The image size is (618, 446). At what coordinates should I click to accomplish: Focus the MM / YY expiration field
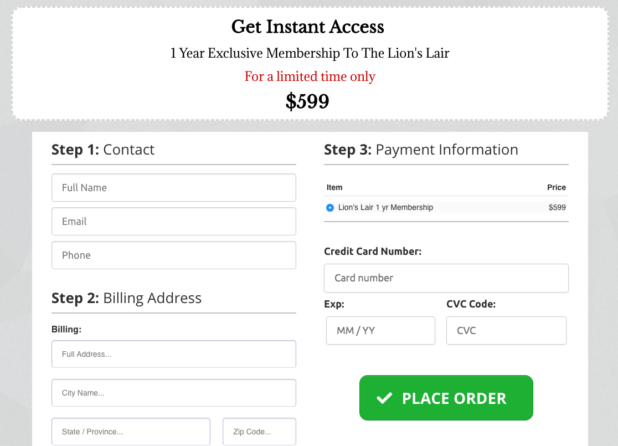pyautogui.click(x=380, y=331)
